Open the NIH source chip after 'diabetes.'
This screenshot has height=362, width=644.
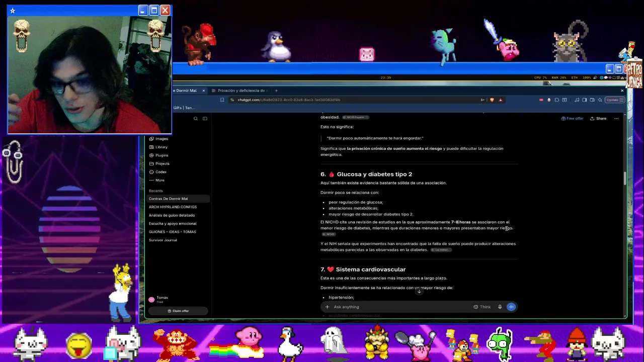point(441,250)
